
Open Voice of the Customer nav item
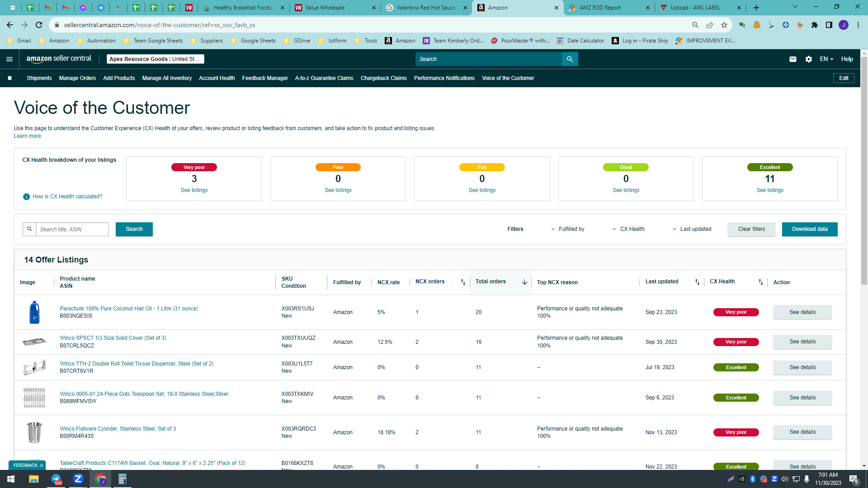[508, 78]
